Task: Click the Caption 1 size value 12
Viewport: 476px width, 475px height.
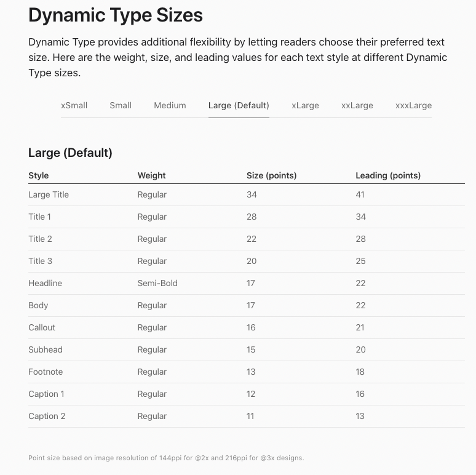Action: point(251,394)
